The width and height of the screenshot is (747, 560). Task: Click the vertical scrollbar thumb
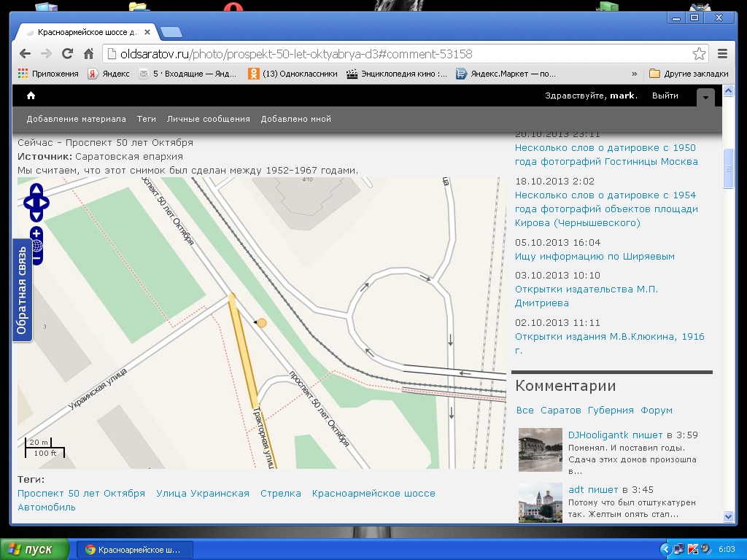(x=728, y=168)
